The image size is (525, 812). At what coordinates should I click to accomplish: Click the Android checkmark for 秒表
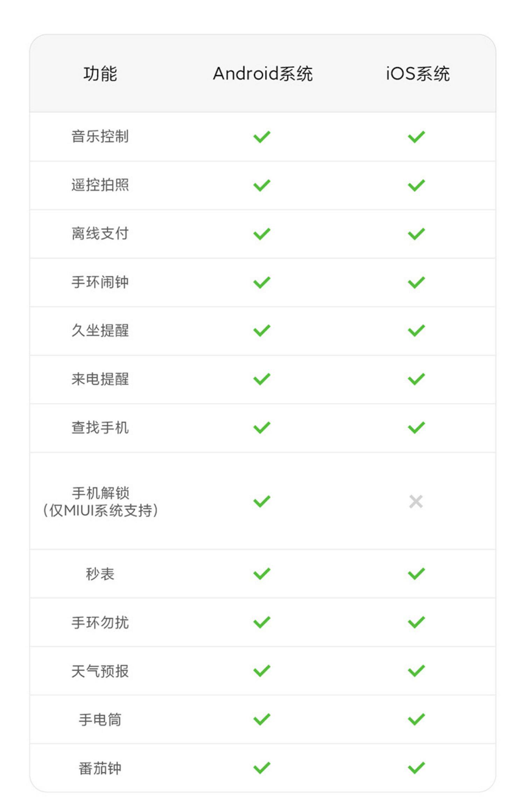click(262, 574)
